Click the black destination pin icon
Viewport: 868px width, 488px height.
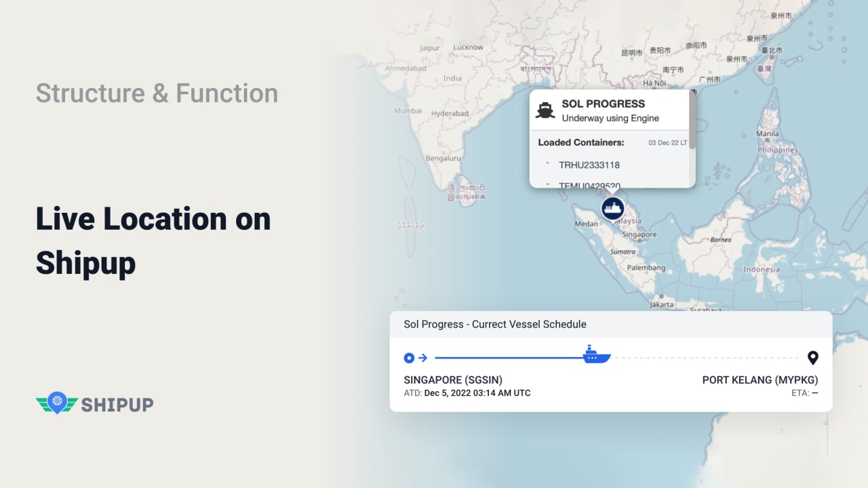point(812,358)
